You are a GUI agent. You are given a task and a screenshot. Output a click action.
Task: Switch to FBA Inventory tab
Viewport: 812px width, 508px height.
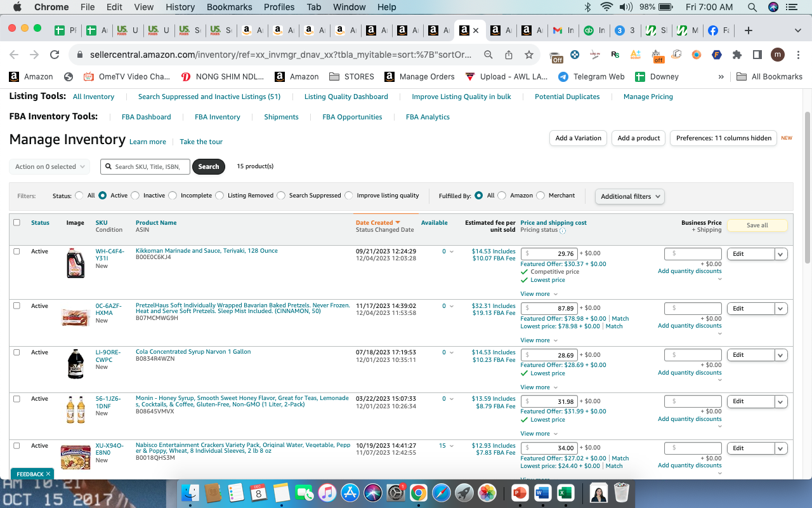point(218,117)
